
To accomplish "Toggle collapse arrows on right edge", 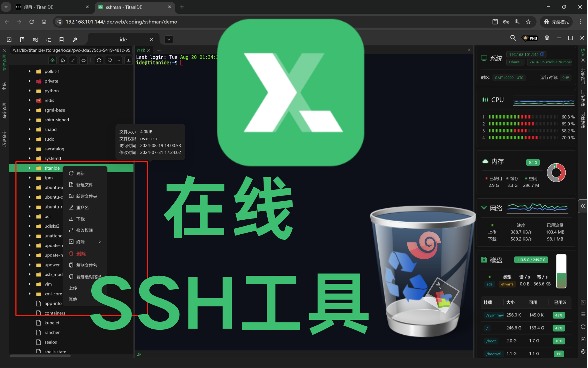I will pyautogui.click(x=583, y=206).
